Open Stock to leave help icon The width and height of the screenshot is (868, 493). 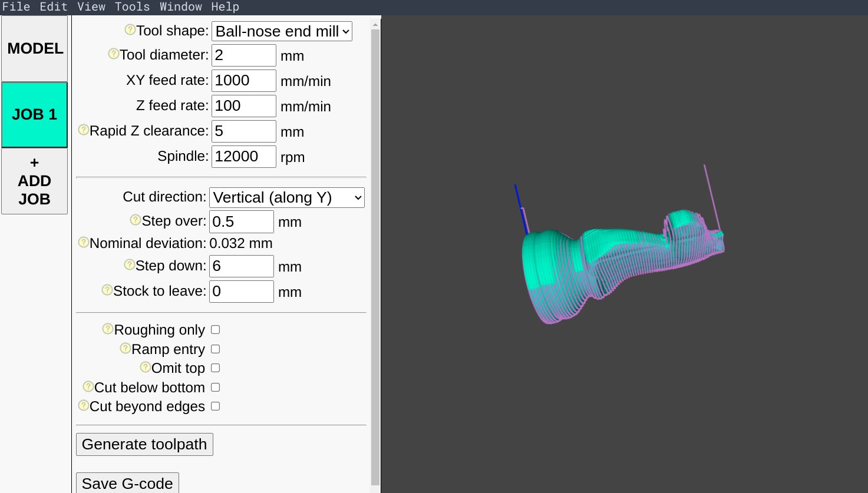(107, 290)
